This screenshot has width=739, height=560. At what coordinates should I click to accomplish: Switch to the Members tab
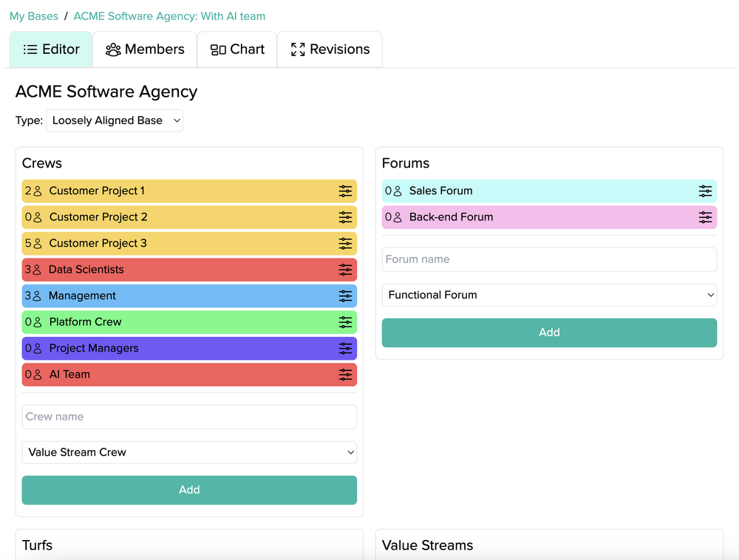[145, 49]
